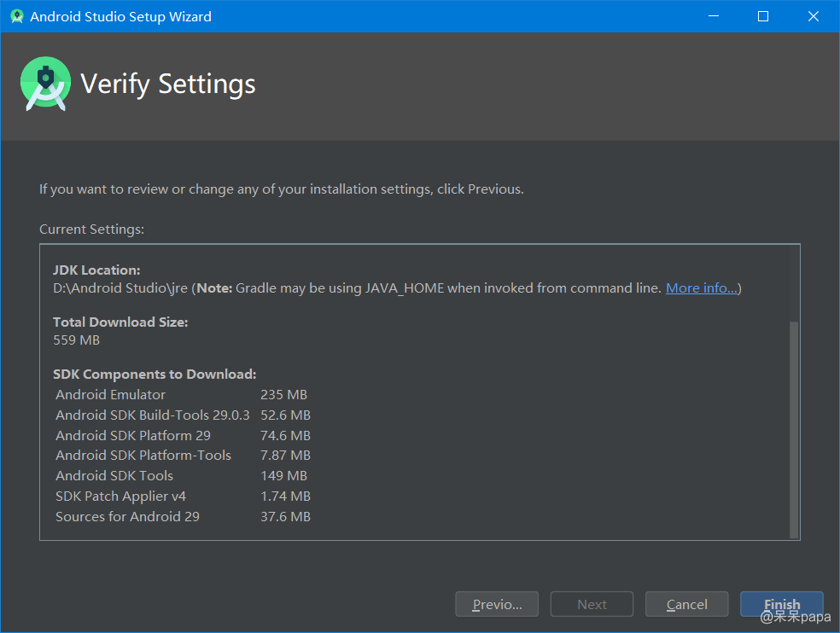Image resolution: width=840 pixels, height=633 pixels.
Task: Click the Finish button
Action: 782,604
